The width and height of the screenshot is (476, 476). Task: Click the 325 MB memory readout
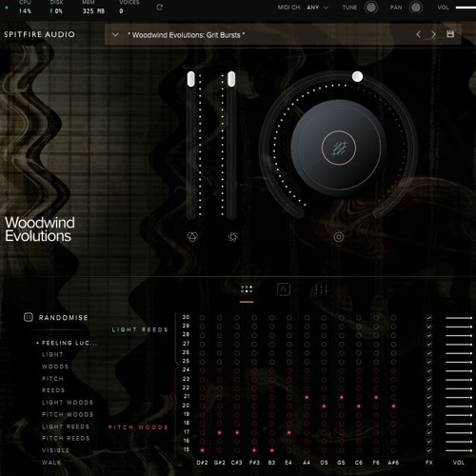93,11
